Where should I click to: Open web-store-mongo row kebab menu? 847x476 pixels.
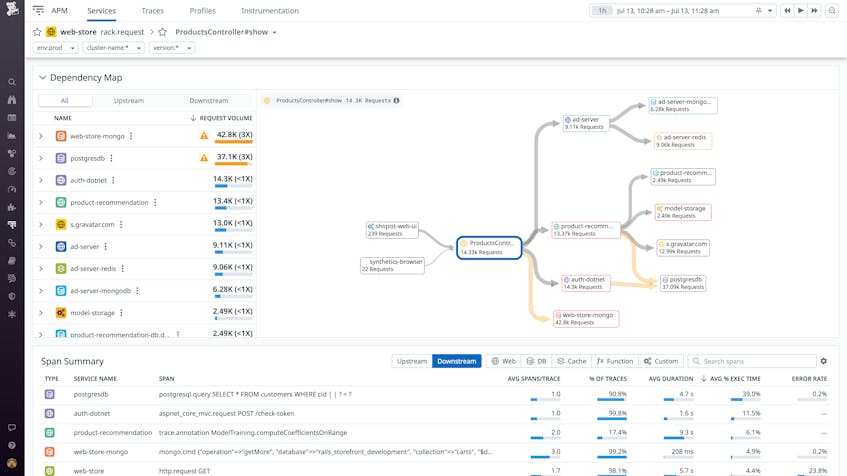click(x=131, y=136)
